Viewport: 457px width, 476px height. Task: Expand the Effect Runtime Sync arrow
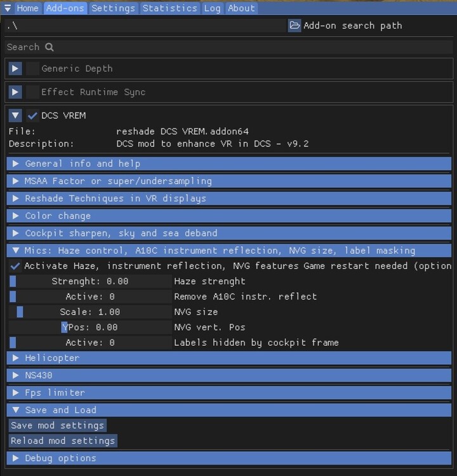point(16,92)
